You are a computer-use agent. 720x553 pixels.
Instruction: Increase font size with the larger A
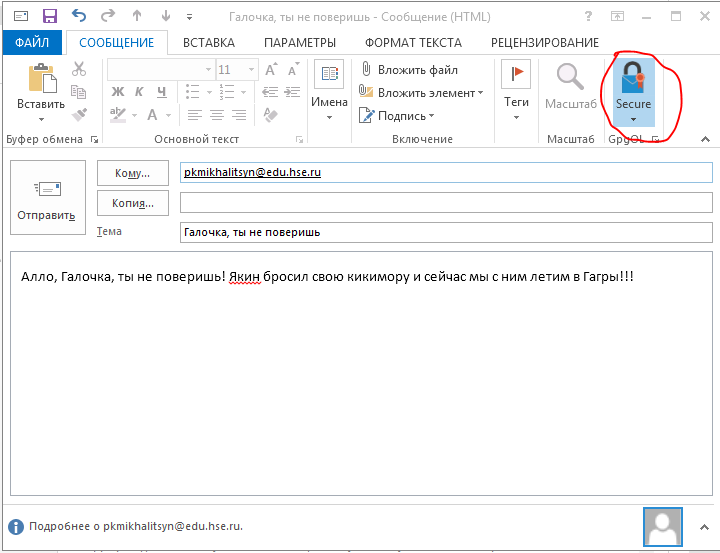coord(271,70)
